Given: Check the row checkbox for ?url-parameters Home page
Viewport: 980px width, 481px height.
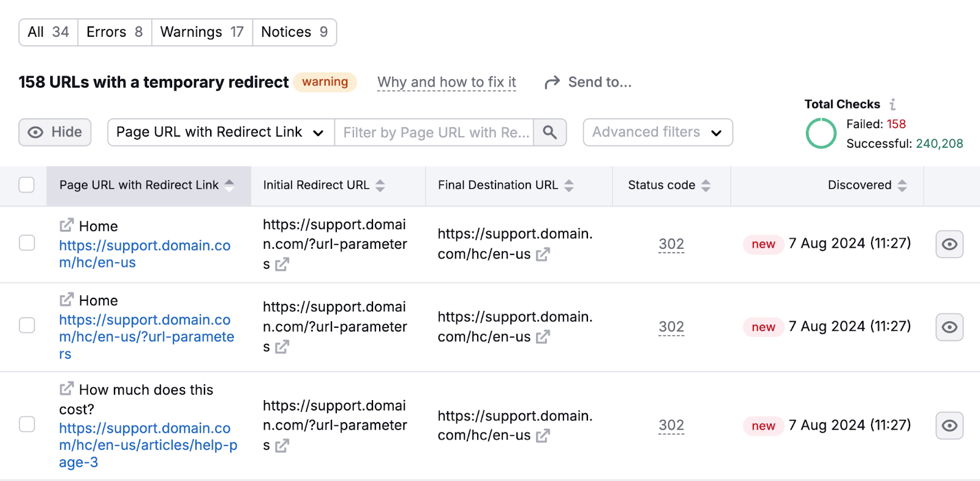Looking at the screenshot, I should coord(27,325).
